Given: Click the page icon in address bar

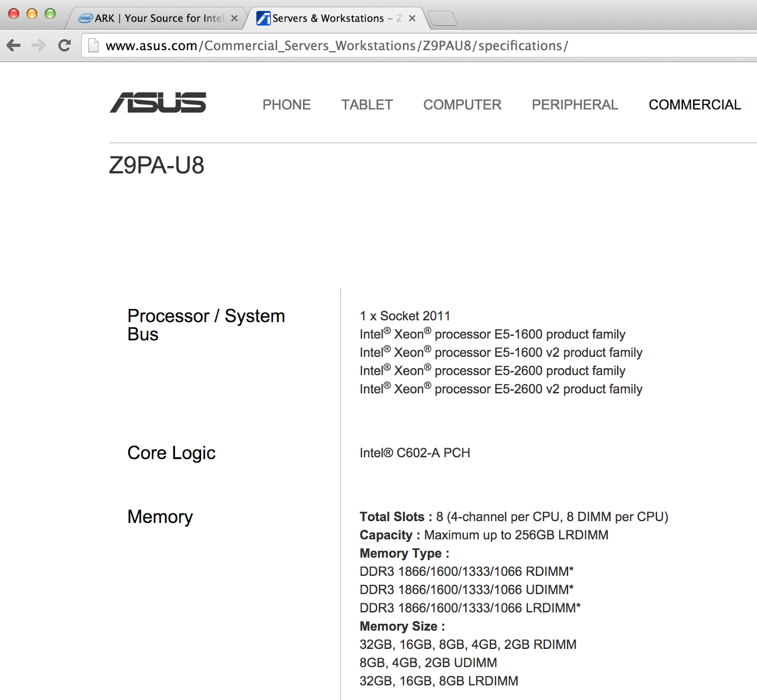Looking at the screenshot, I should [94, 45].
